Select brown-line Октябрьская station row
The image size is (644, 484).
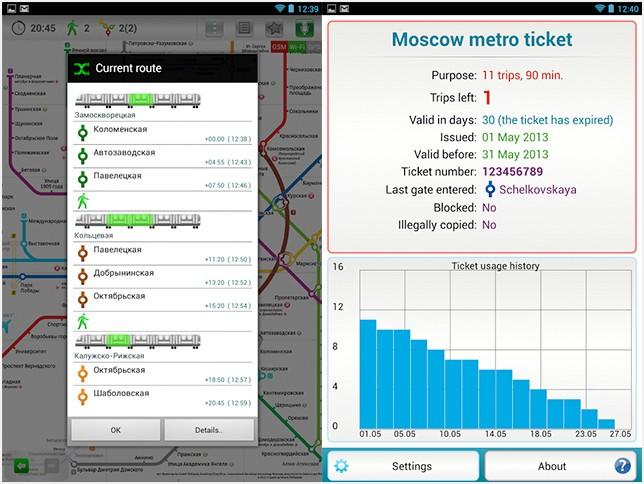tap(163, 300)
